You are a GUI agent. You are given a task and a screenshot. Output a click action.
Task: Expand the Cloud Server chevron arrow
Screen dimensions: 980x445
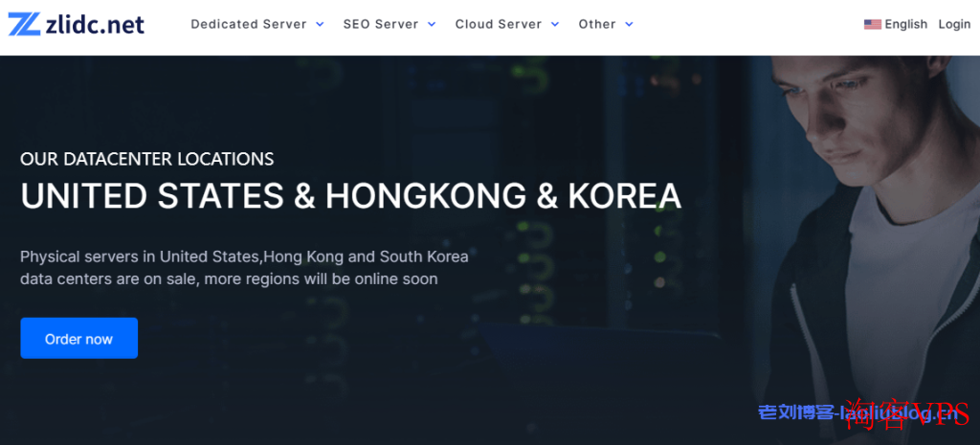pyautogui.click(x=555, y=24)
